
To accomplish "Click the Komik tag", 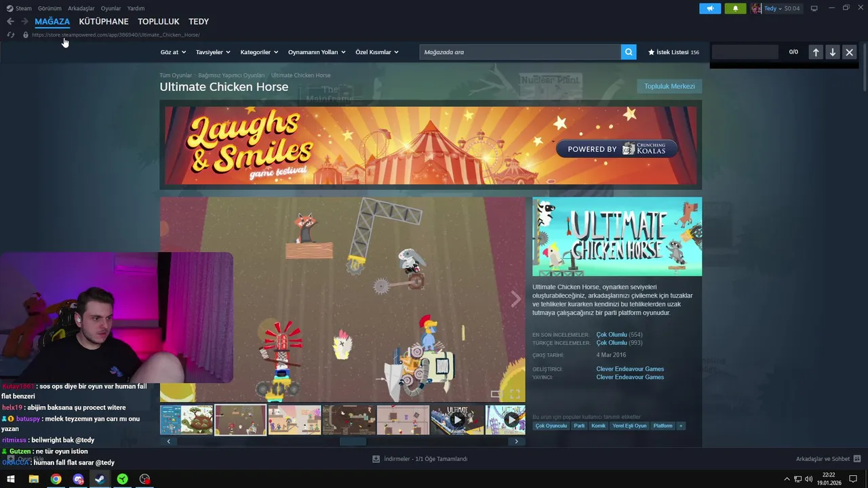I will [x=598, y=426].
